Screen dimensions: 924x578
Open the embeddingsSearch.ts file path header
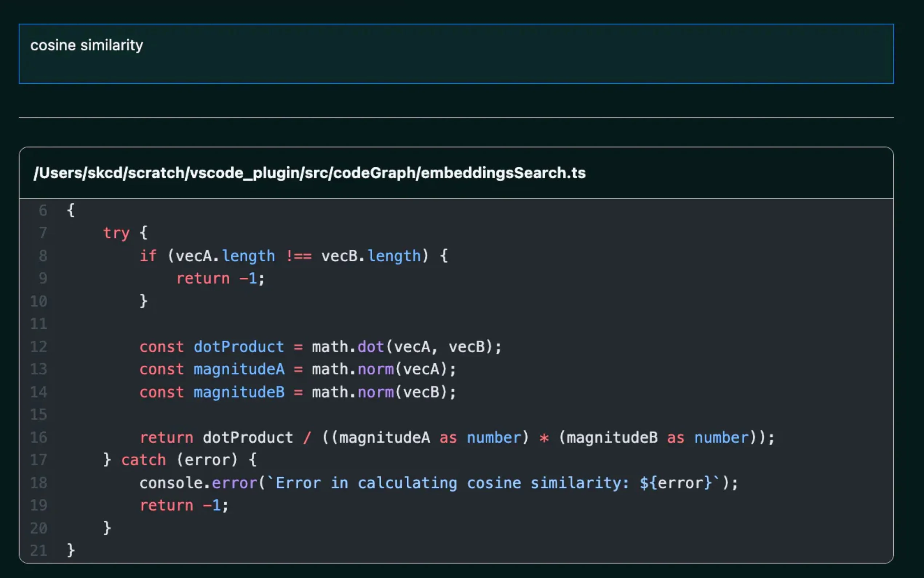pyautogui.click(x=310, y=173)
